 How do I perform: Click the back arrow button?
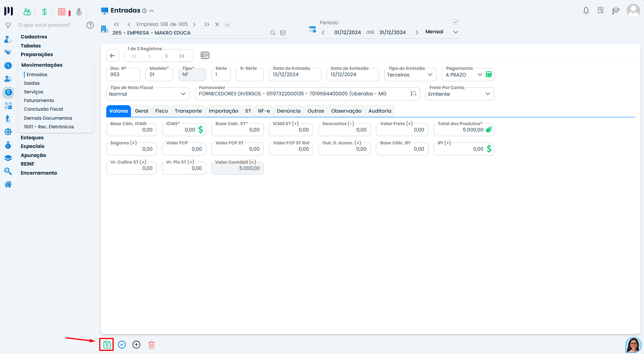(112, 55)
